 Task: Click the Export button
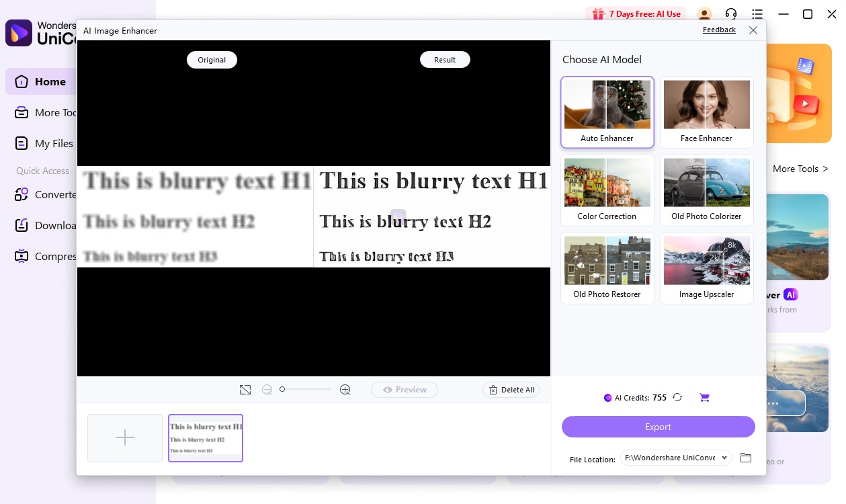click(659, 427)
